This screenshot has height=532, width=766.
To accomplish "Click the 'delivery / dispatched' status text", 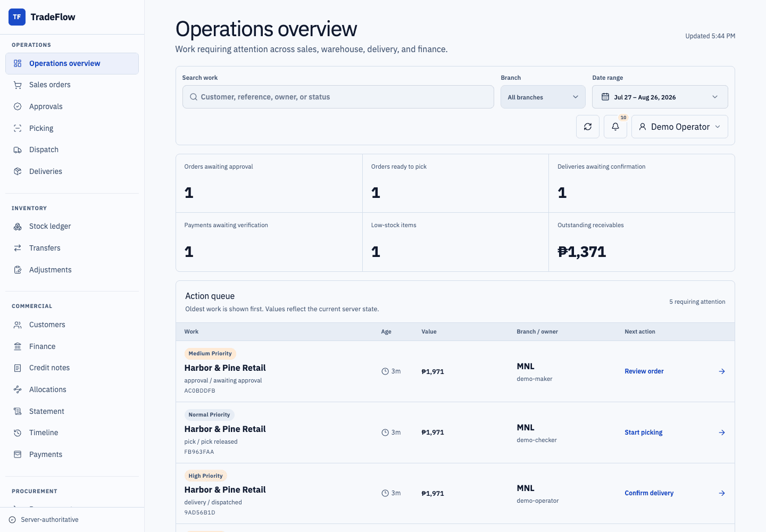I will pyautogui.click(x=213, y=502).
